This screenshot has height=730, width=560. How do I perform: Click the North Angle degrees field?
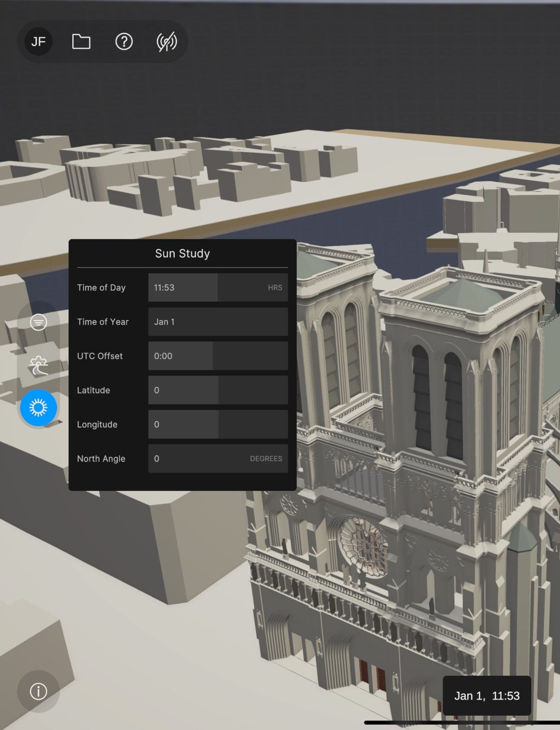click(x=218, y=459)
